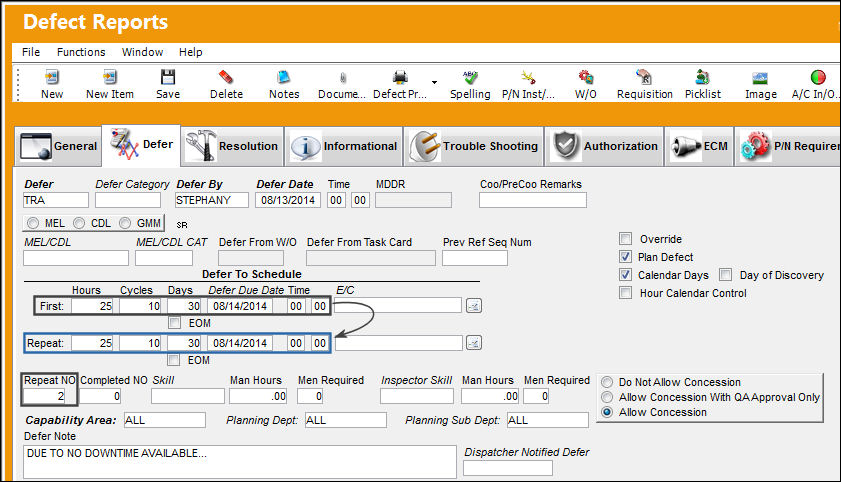Enable Hour Calendar Control checkbox

tap(625, 293)
